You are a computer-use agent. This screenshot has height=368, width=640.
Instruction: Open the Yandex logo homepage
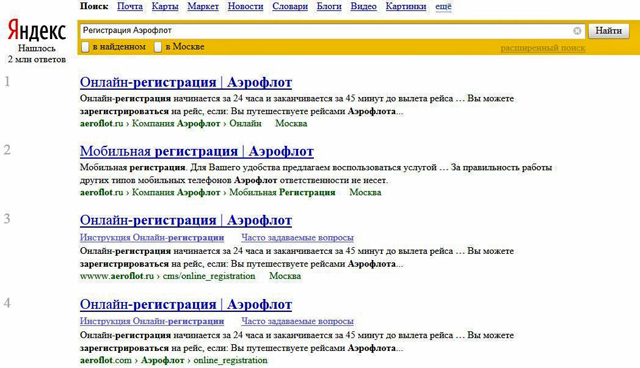(x=37, y=31)
